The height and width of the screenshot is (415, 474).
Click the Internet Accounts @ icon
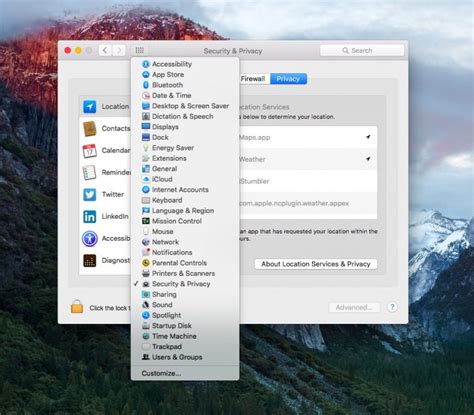146,189
